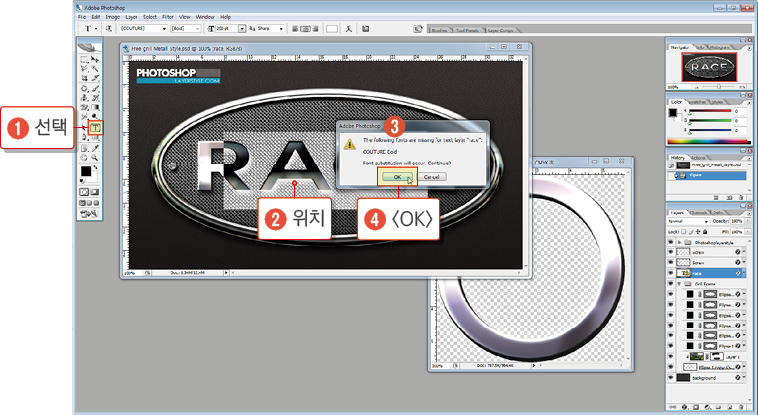This screenshot has height=415, width=758.
Task: Select the Rectangular Marquee tool
Action: click(x=85, y=59)
